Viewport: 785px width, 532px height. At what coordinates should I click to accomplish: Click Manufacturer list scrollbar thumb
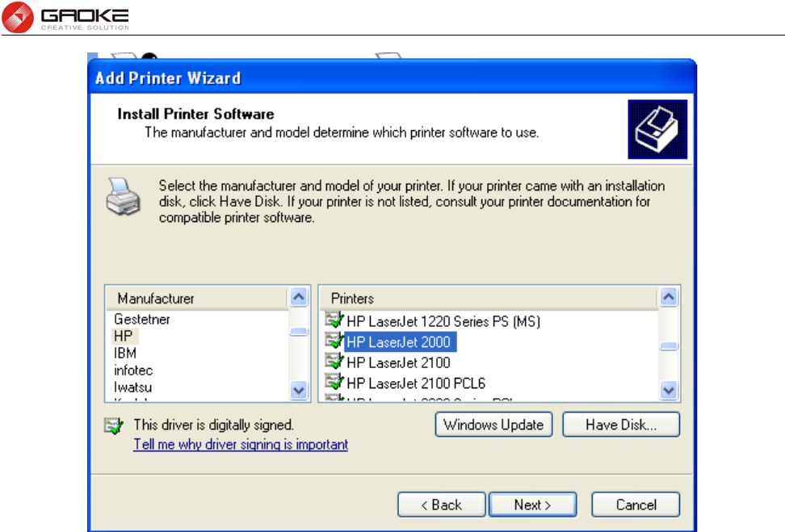tap(299, 332)
